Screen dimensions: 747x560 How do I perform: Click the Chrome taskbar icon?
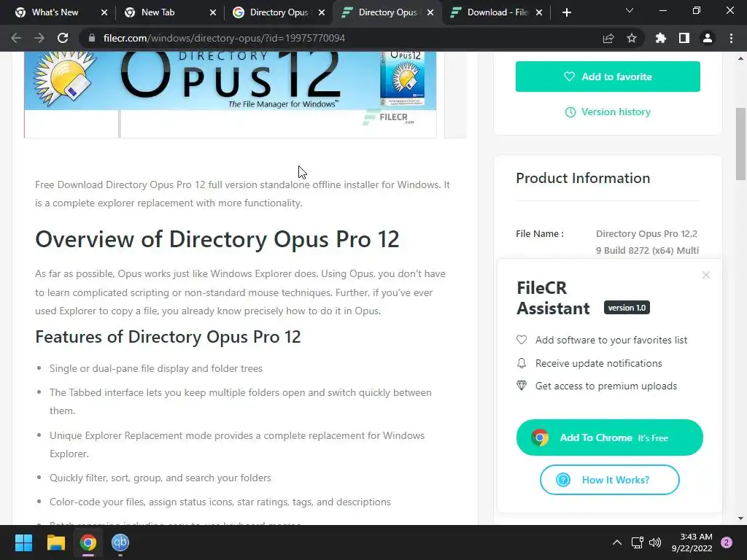(x=88, y=542)
